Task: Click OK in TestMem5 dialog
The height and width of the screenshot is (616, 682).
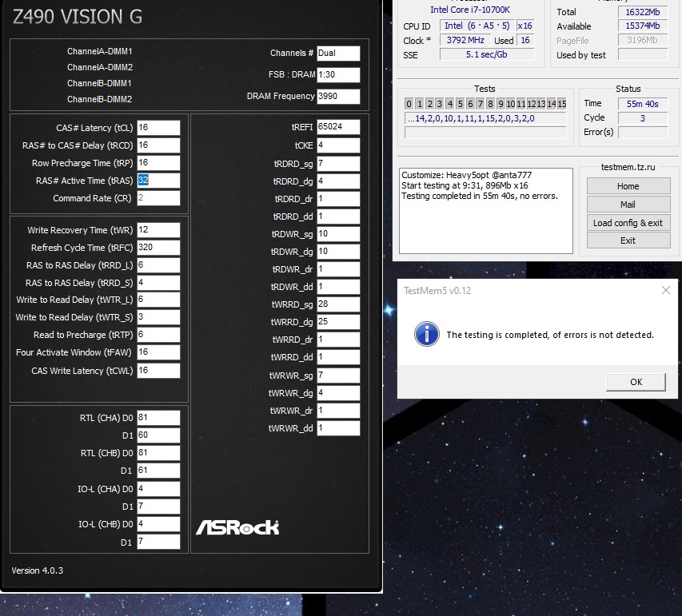Action: point(636,382)
